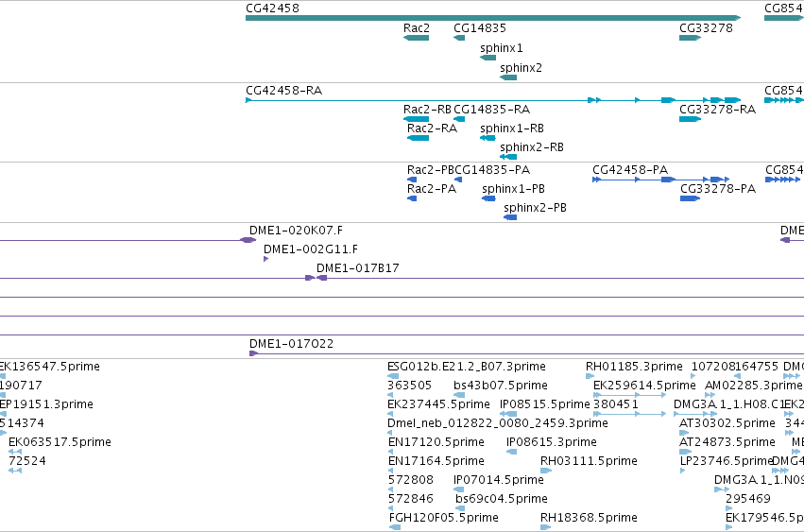Open EST EK063517.5prime label
This screenshot has height=532, width=804.
[60, 442]
